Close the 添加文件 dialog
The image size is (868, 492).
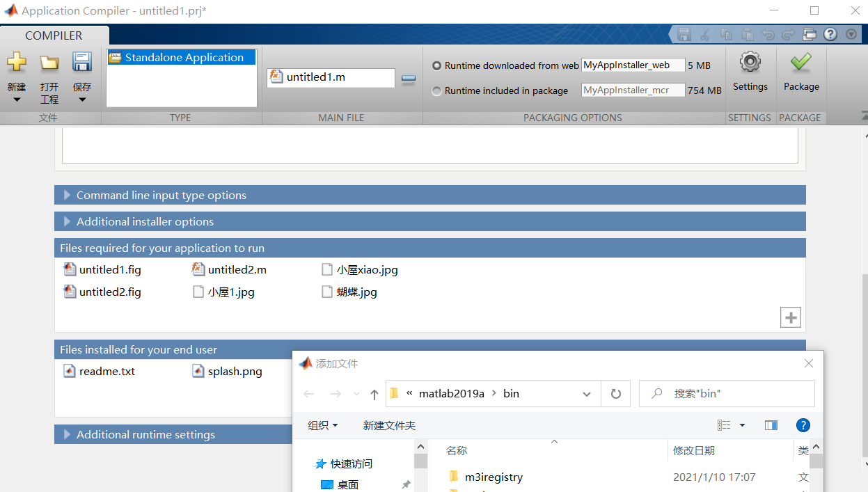808,363
